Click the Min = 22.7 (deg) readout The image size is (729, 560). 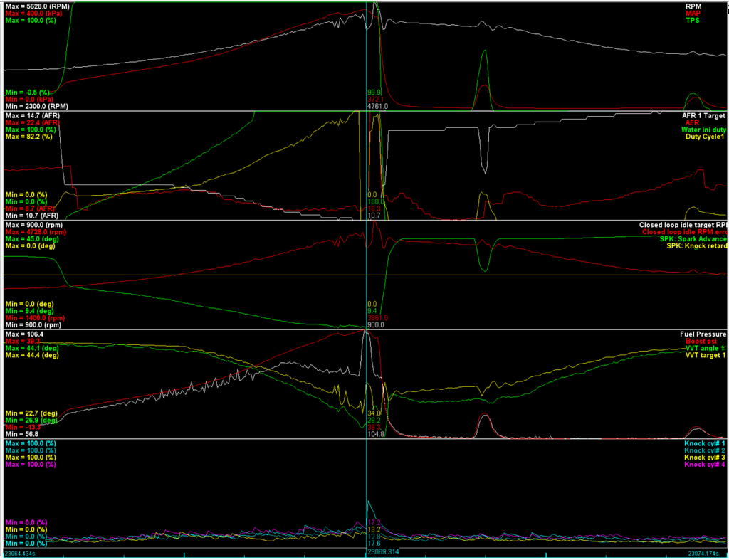tap(31, 413)
